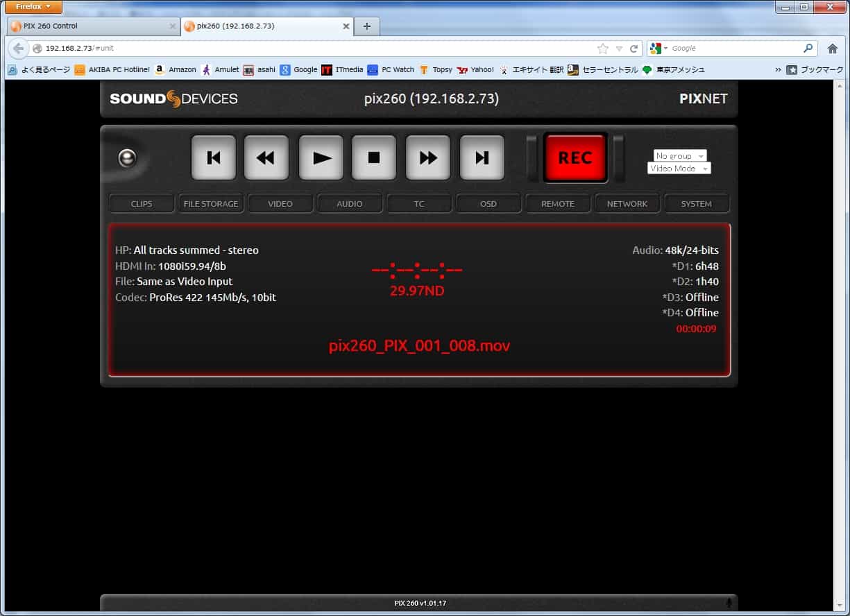Open the PC Watch bookmark

click(x=391, y=69)
